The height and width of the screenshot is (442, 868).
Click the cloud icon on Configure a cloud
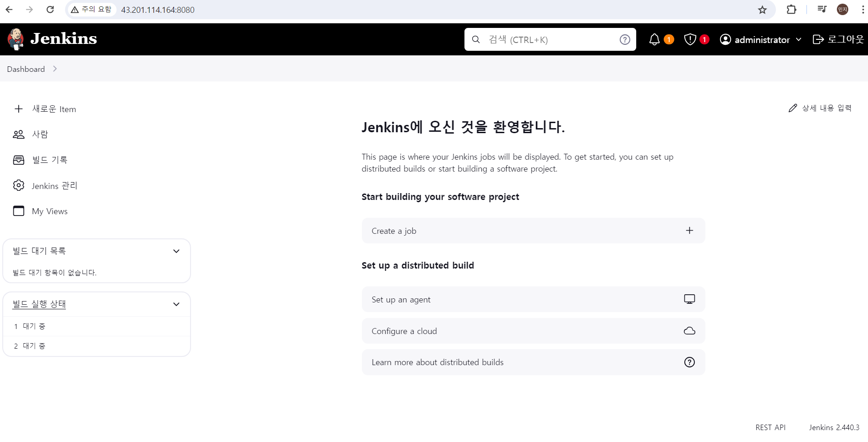point(689,331)
